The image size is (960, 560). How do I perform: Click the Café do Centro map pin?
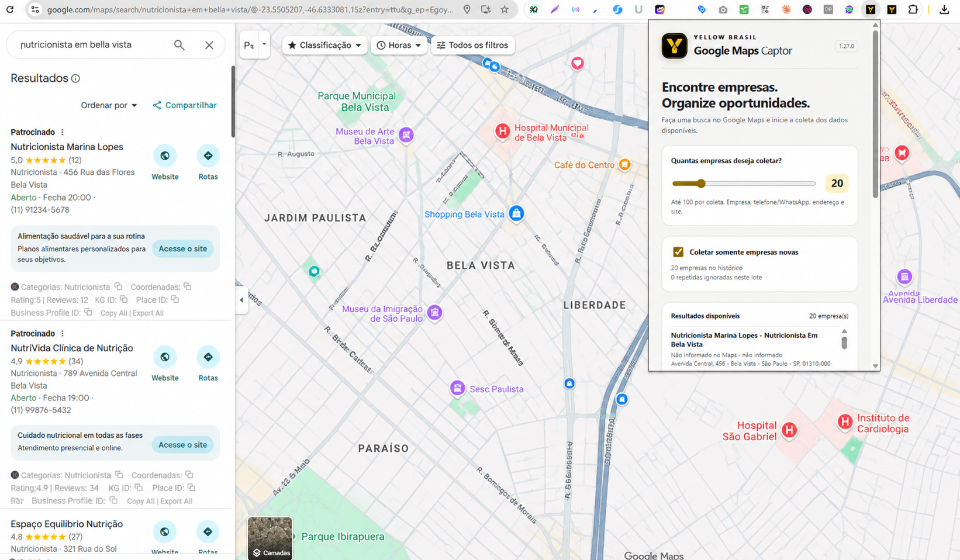tap(624, 165)
